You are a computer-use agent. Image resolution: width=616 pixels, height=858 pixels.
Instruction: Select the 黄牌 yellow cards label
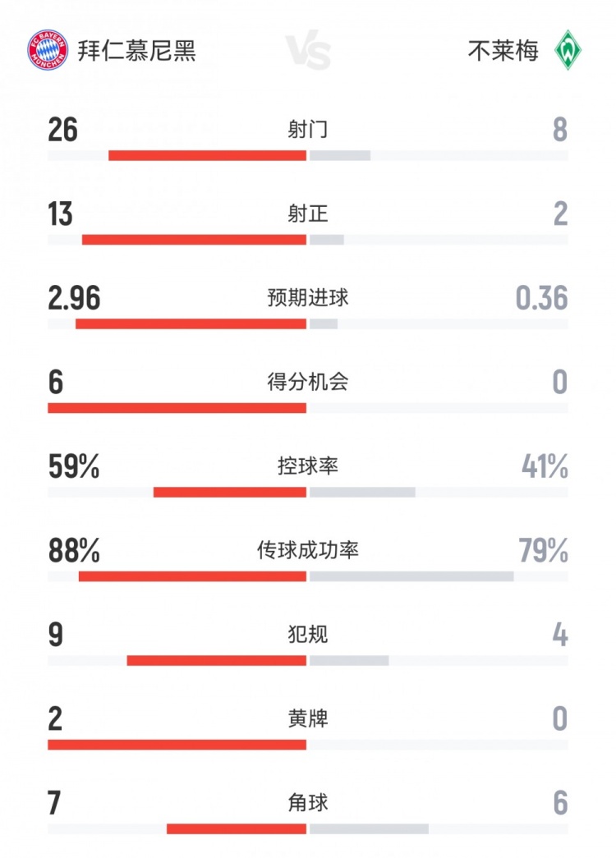click(308, 719)
